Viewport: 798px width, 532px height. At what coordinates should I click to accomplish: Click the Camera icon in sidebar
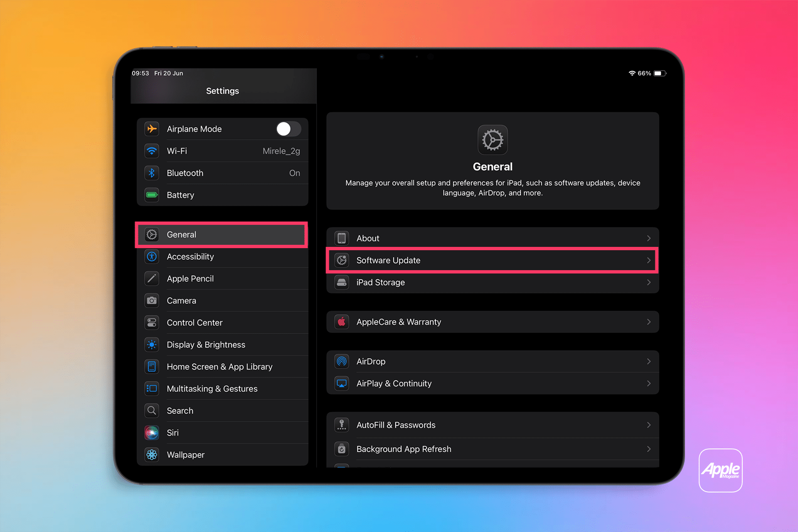[152, 300]
